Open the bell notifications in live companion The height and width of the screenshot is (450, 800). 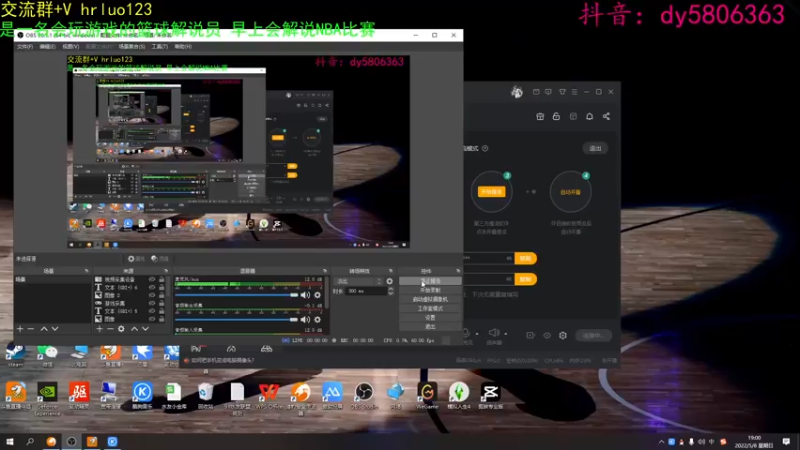click(589, 116)
